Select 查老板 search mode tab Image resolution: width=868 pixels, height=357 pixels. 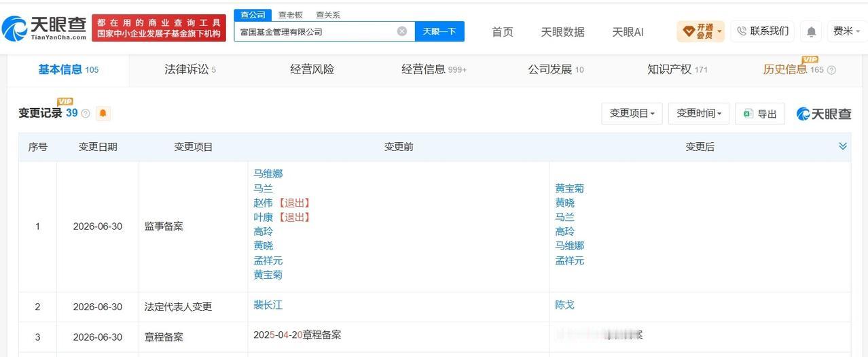pyautogui.click(x=291, y=15)
